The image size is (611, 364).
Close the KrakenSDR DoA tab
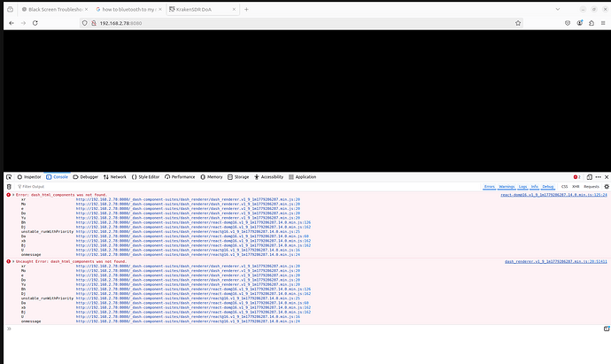[x=234, y=10]
